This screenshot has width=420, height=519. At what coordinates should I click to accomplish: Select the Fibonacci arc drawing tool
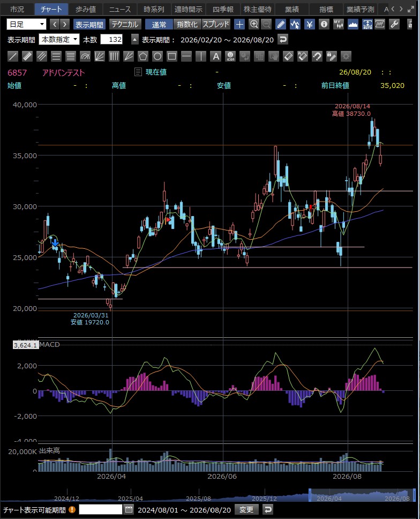click(x=85, y=57)
